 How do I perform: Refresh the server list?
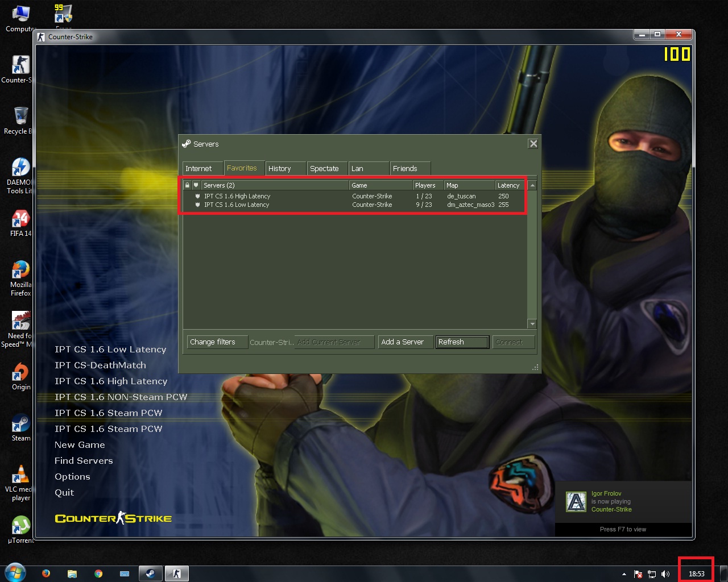tap(462, 342)
